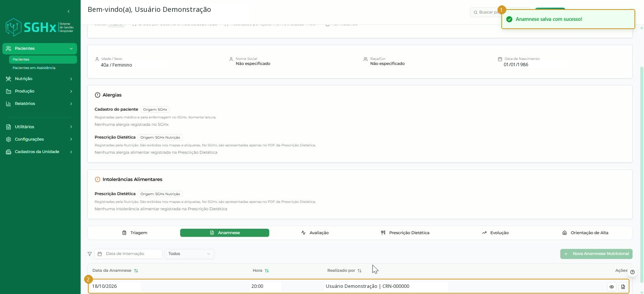Open the Utilitários menu
The width and height of the screenshot is (644, 294).
[40, 127]
